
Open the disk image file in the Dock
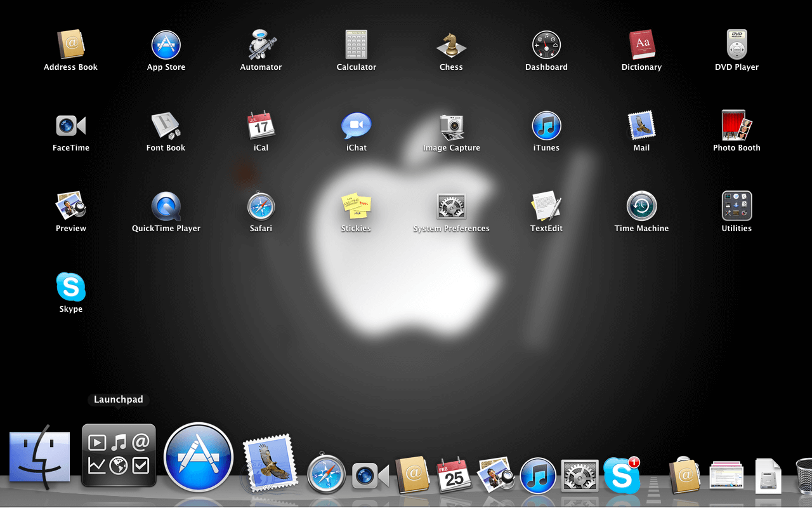pyautogui.click(x=768, y=476)
